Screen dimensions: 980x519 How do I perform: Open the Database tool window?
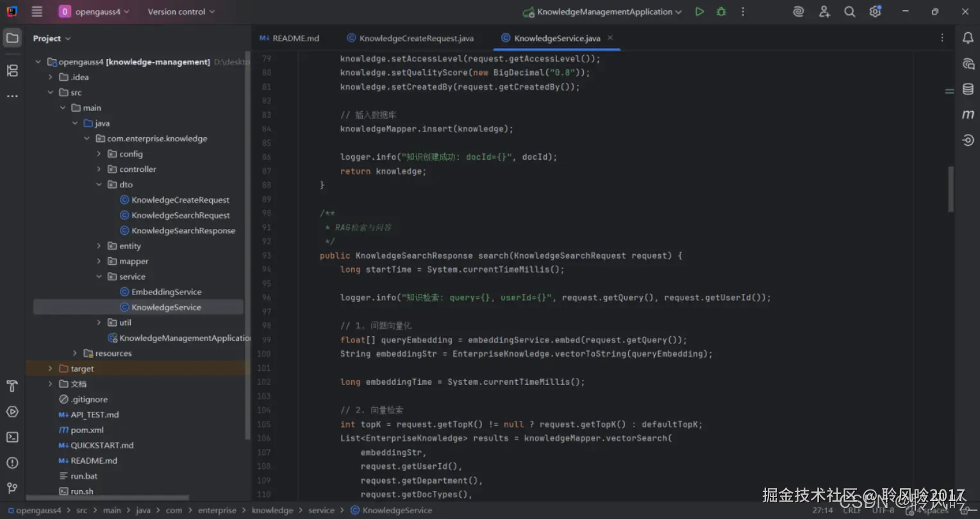coord(968,89)
